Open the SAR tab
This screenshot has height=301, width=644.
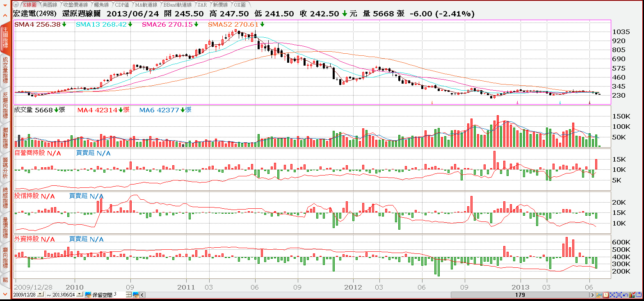pyautogui.click(x=202, y=5)
